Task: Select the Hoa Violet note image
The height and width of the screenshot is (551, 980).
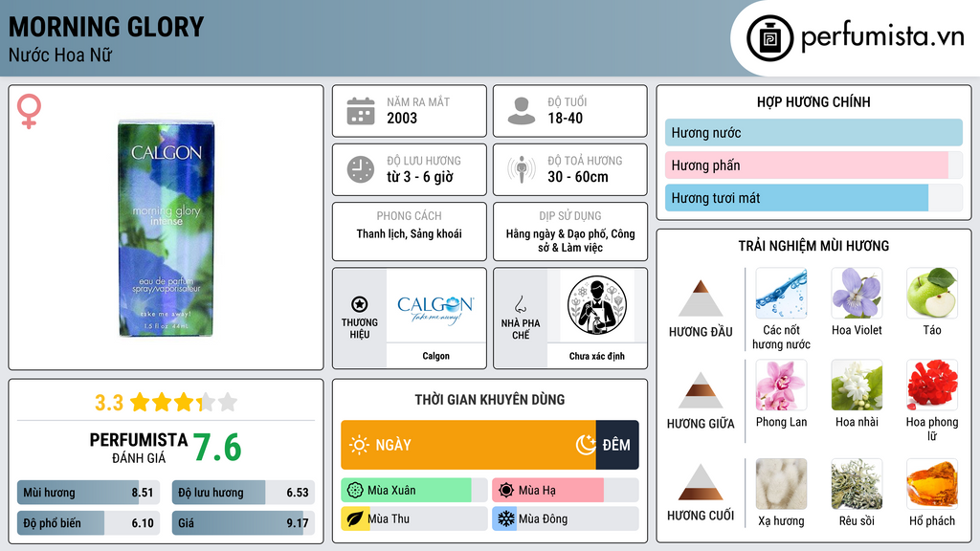Action: [x=857, y=293]
